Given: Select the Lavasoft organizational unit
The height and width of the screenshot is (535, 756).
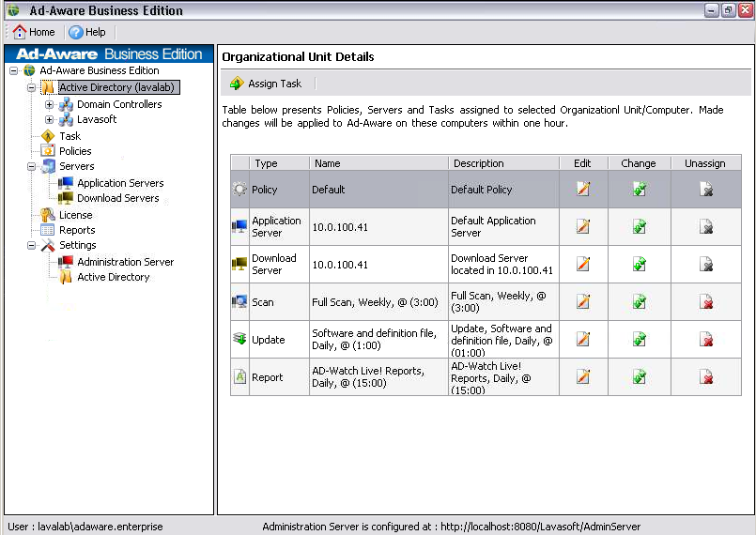Looking at the screenshot, I should 97,119.
